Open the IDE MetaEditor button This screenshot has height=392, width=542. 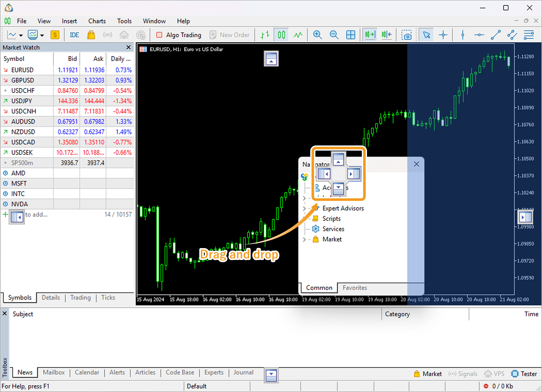pos(74,35)
